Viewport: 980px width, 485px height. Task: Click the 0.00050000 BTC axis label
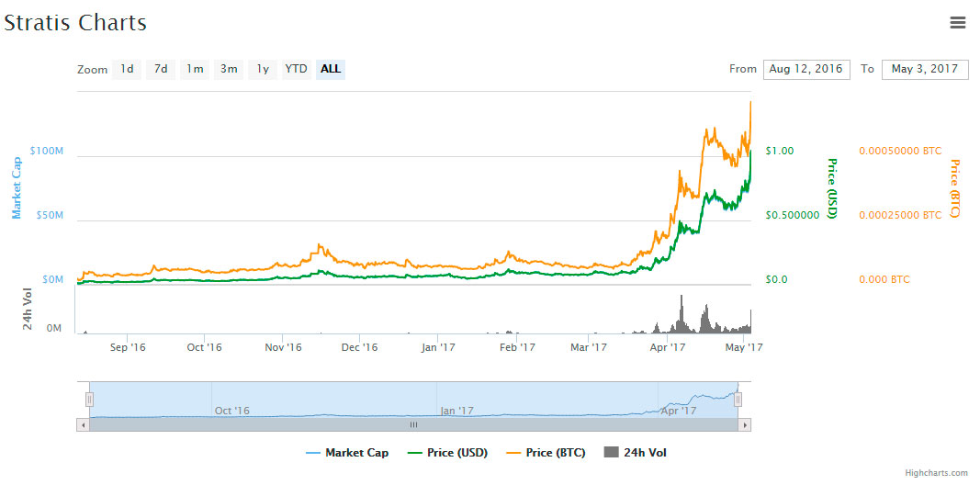(x=900, y=152)
